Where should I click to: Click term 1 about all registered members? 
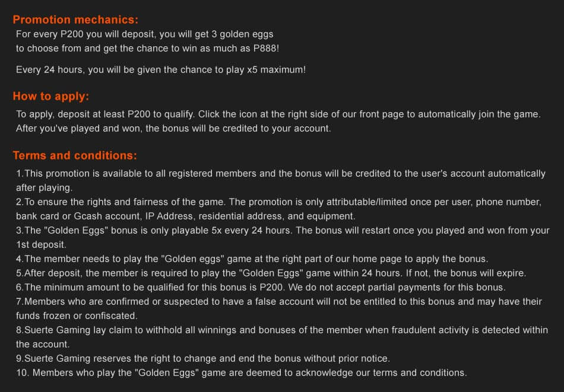(280, 173)
